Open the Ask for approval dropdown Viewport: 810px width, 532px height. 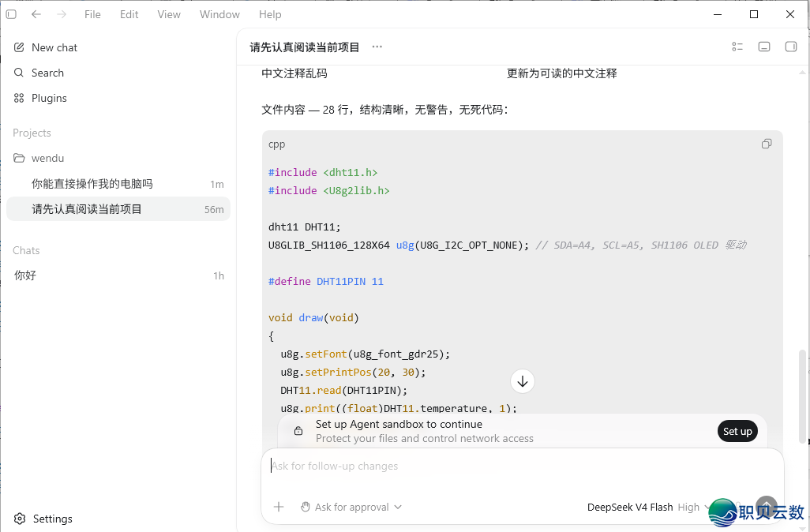pos(351,508)
